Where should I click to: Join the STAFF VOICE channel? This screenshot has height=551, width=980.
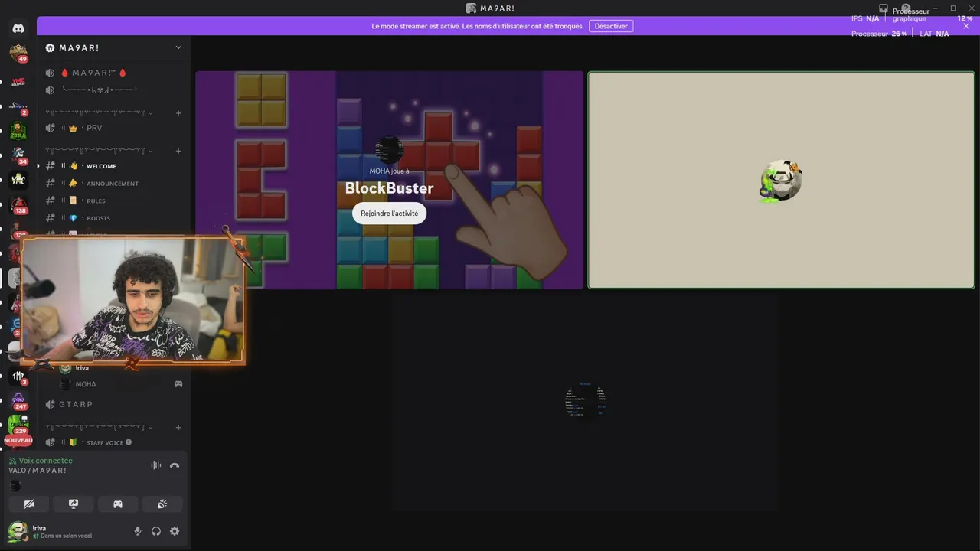113,442
